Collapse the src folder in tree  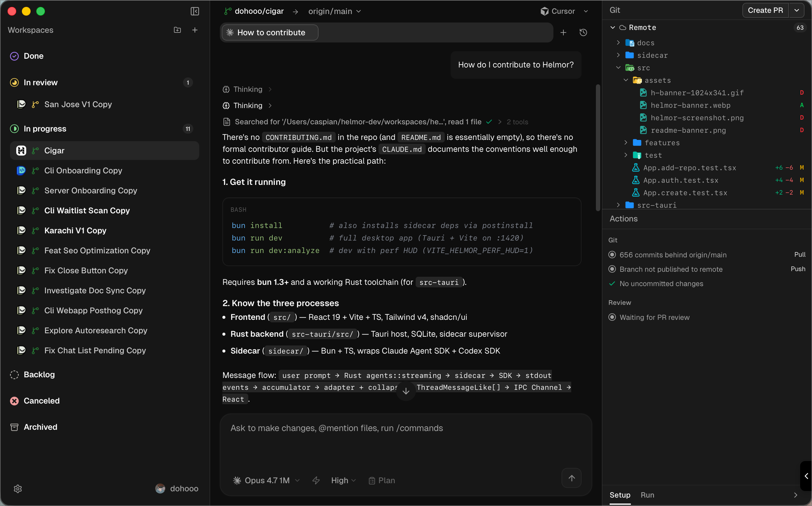pos(618,68)
